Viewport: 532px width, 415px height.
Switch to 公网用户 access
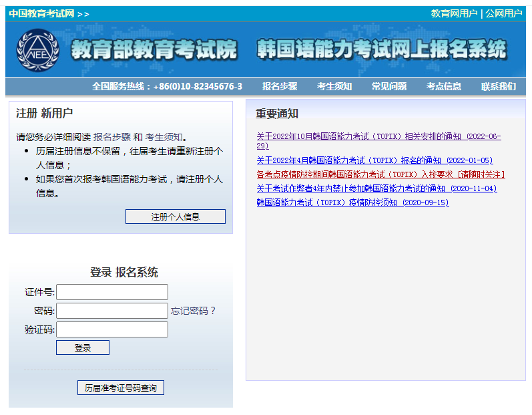pos(503,13)
